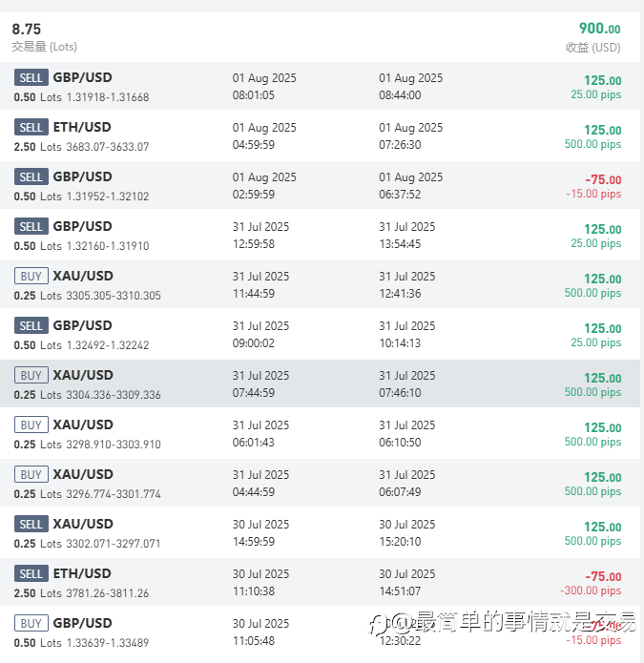This screenshot has width=644, height=663.
Task: Click the -75.00 loss on the 1.31952 GBP/USD trade
Action: [603, 179]
